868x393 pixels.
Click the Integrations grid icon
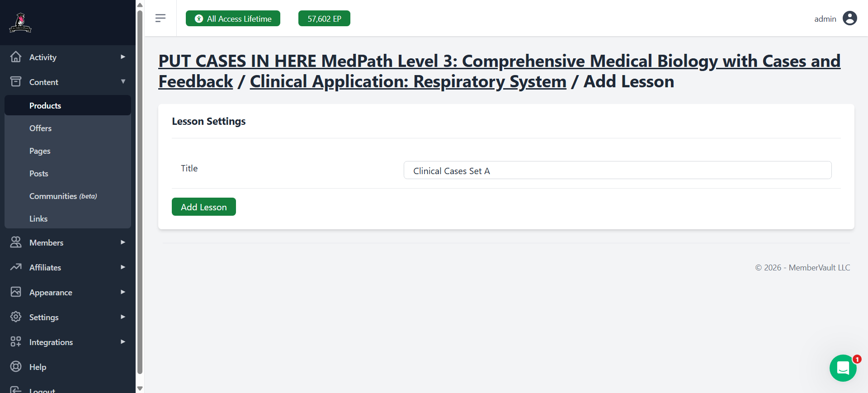[16, 341]
